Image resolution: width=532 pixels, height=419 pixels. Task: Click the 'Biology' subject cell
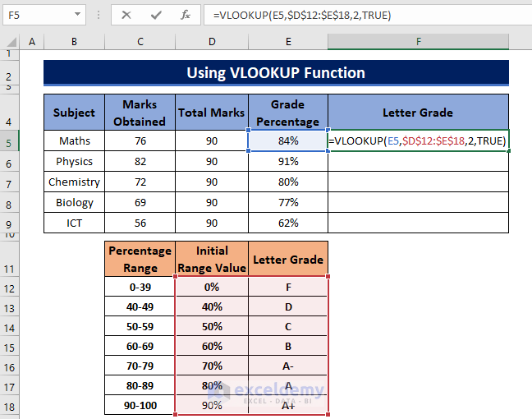pyautogui.click(x=75, y=202)
